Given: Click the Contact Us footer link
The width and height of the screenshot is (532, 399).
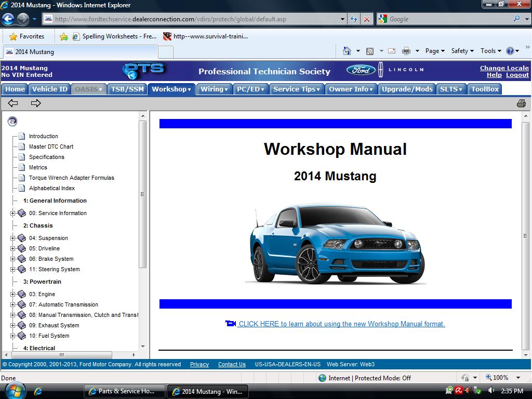Looking at the screenshot, I should [x=232, y=364].
